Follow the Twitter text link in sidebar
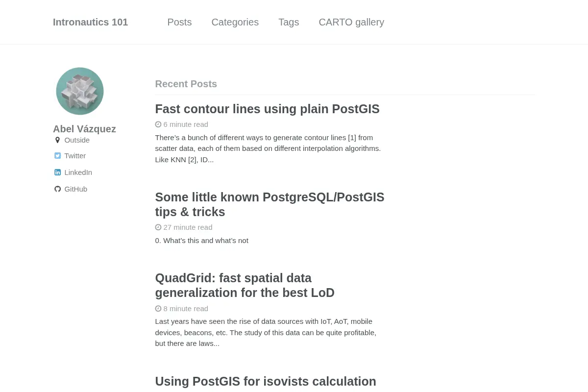The height and width of the screenshot is (392, 588). (75, 156)
